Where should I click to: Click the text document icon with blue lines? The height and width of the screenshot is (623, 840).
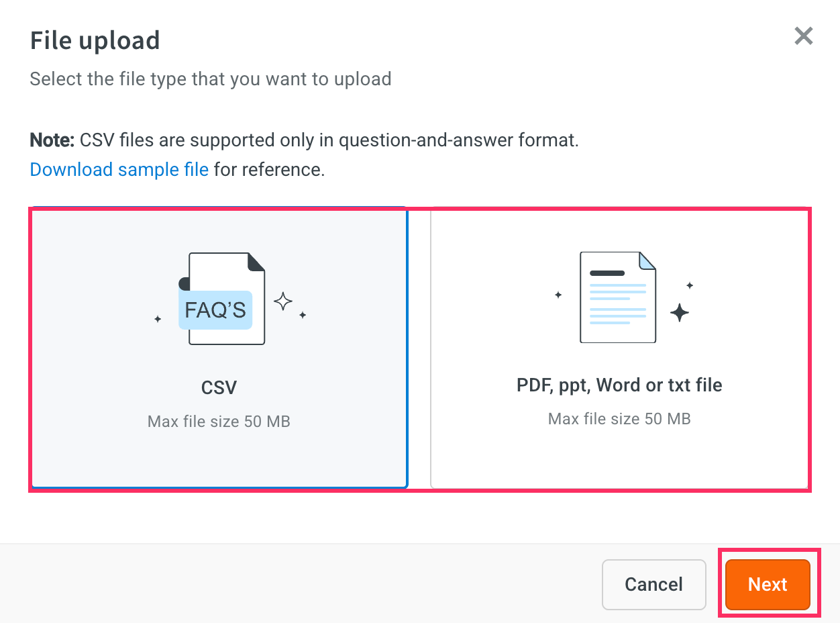pos(618,297)
